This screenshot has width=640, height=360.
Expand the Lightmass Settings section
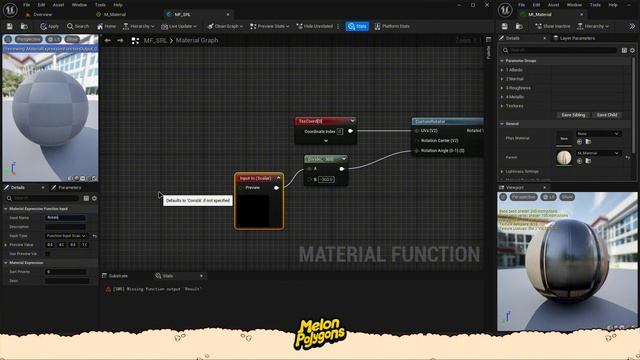502,171
